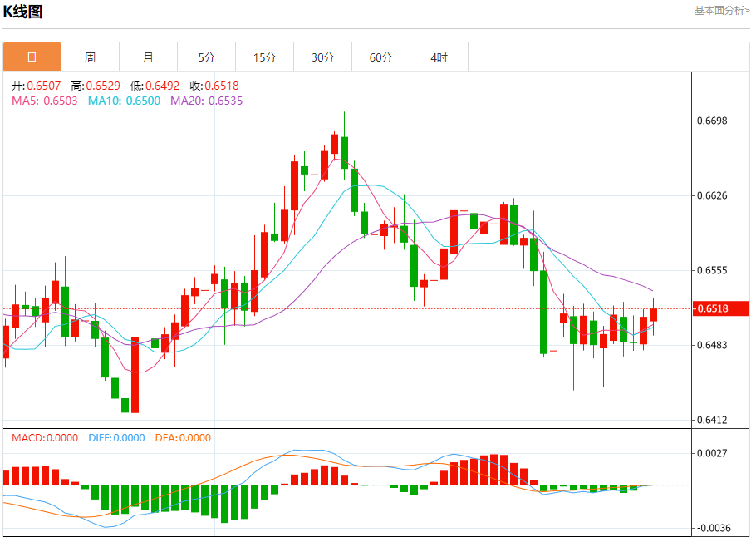Click the DIFF value label
756x537 pixels.
click(x=115, y=438)
